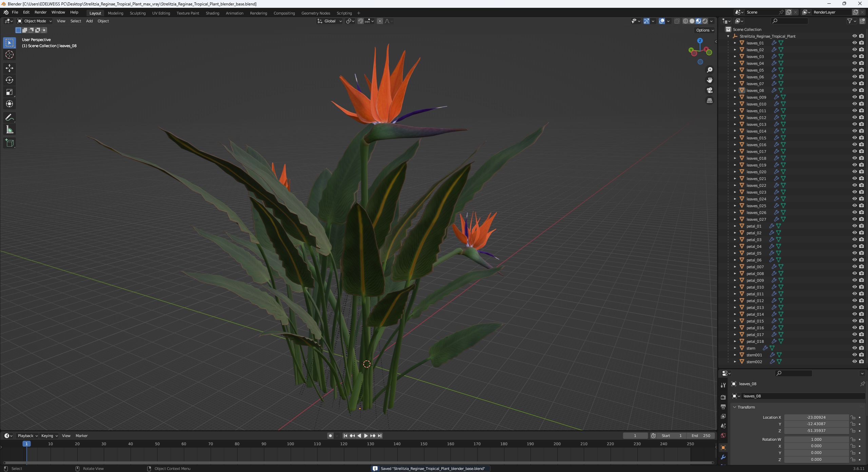Select the Measure tool
Viewport: 868px width, 472px height.
pyautogui.click(x=9, y=130)
